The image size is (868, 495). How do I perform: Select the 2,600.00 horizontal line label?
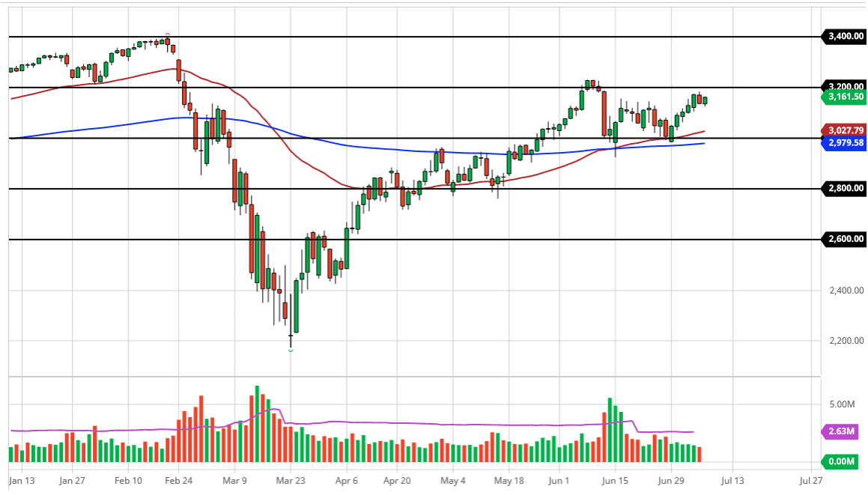click(x=843, y=240)
